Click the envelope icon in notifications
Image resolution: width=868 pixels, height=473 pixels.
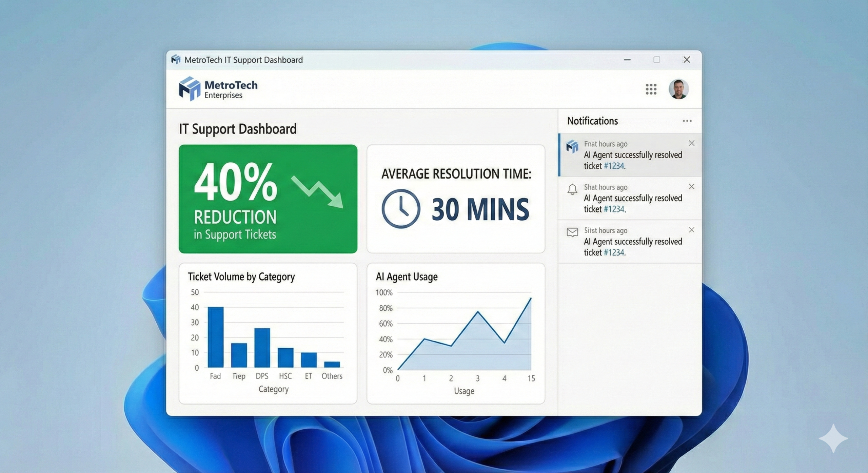coord(572,232)
